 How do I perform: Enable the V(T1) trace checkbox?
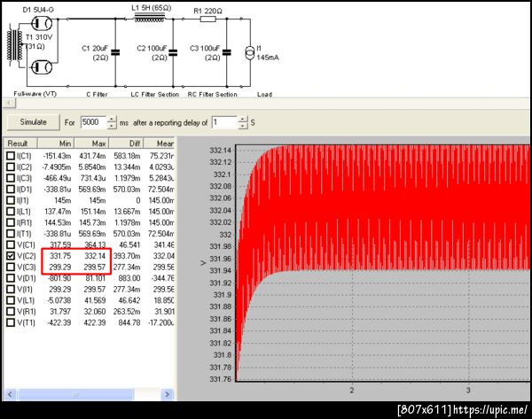11,322
